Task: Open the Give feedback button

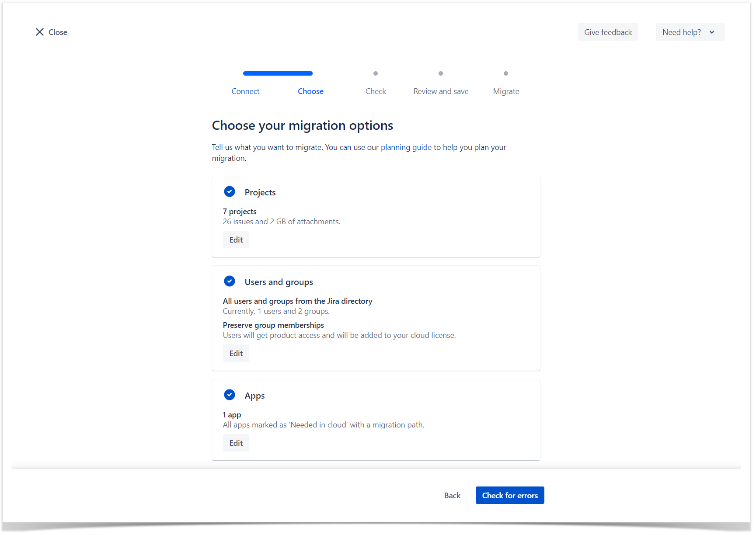Action: (x=608, y=32)
